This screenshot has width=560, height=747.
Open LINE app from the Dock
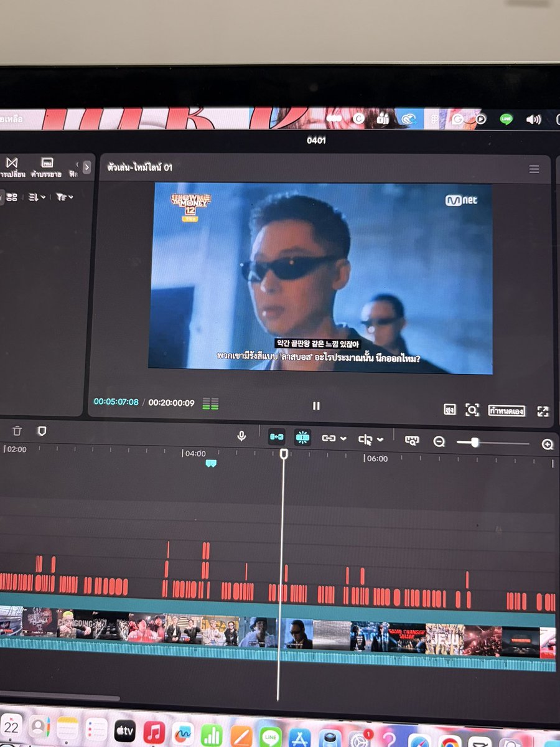click(271, 737)
